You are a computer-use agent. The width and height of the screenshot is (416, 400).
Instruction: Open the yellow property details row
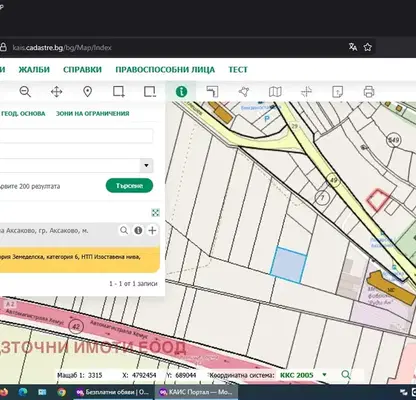click(80, 260)
